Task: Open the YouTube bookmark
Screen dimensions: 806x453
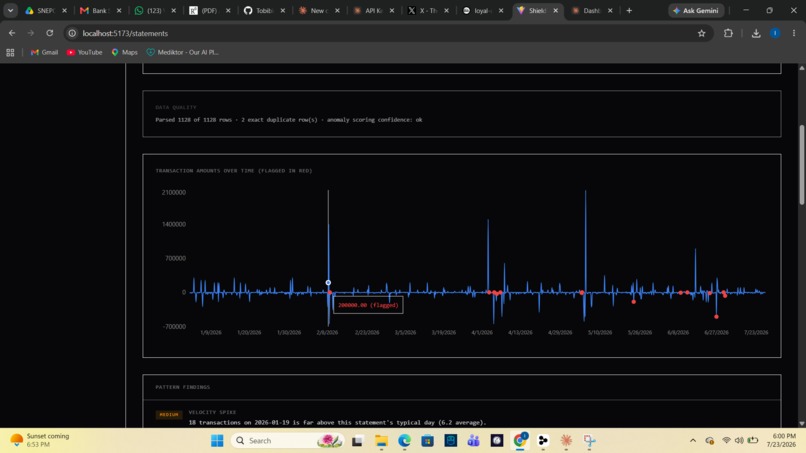Action: click(x=84, y=52)
